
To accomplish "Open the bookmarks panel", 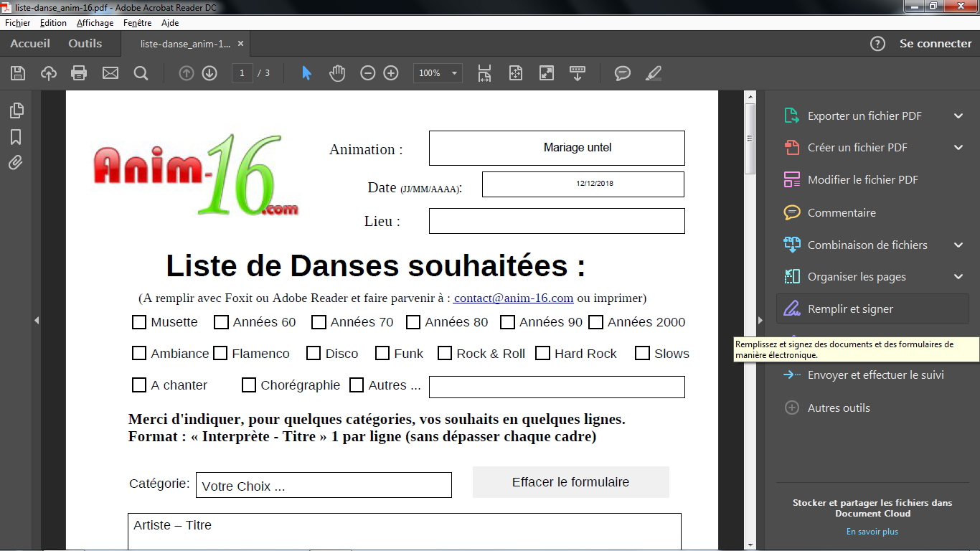I will point(16,136).
